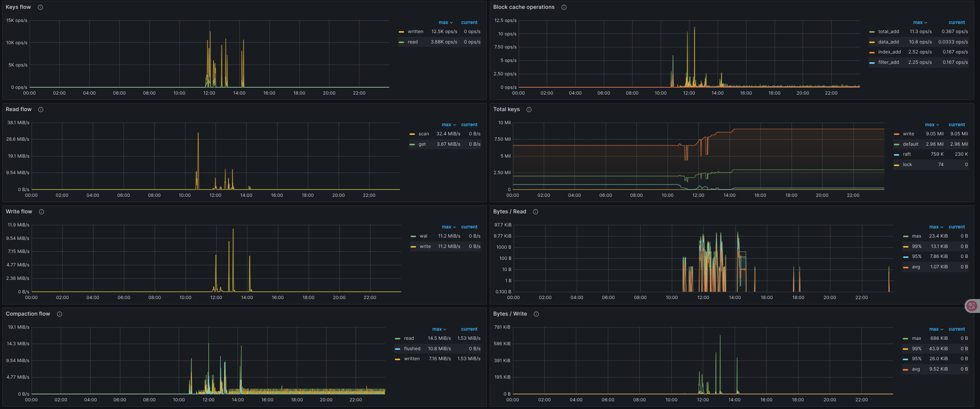Click the info icon beside Read flow
Image resolution: width=980 pixels, height=409 pixels.
(x=41, y=110)
